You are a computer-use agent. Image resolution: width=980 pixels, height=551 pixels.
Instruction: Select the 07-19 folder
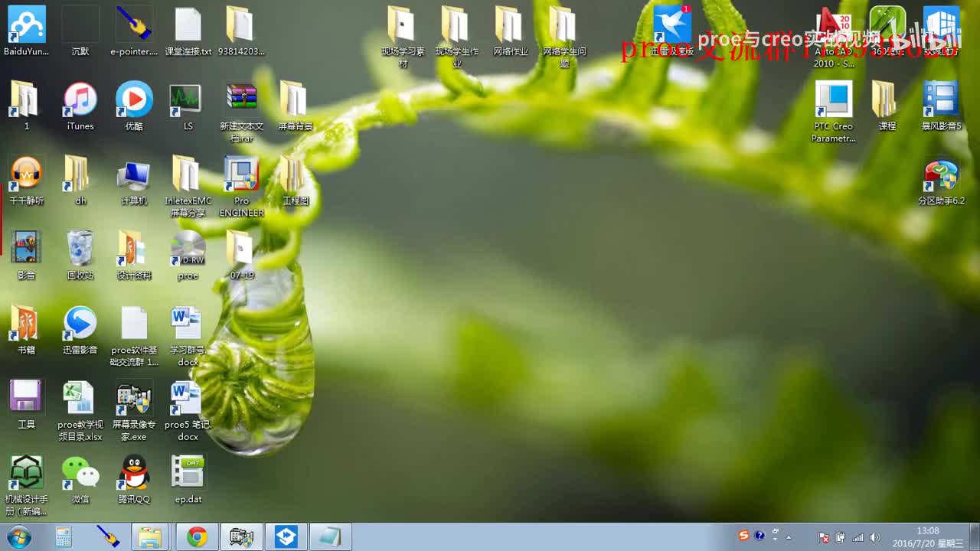[x=241, y=255]
